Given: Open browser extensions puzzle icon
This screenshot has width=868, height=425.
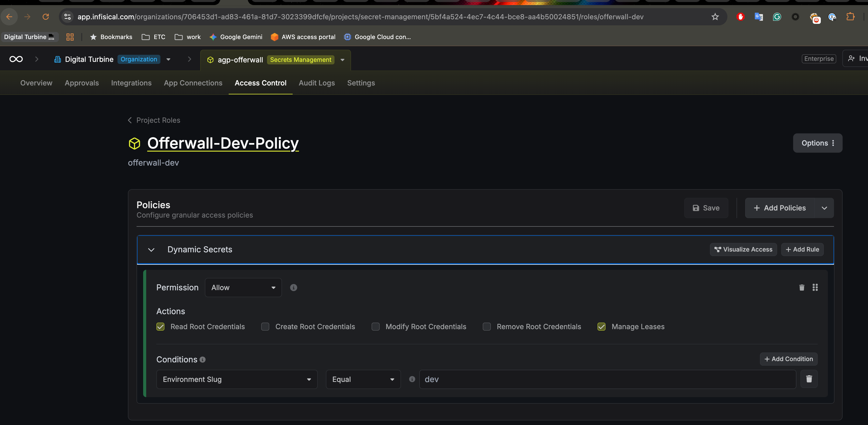Looking at the screenshot, I should click(850, 17).
